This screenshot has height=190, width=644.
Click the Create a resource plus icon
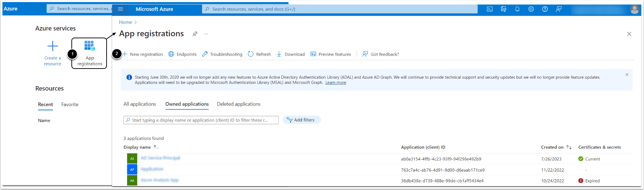53,46
